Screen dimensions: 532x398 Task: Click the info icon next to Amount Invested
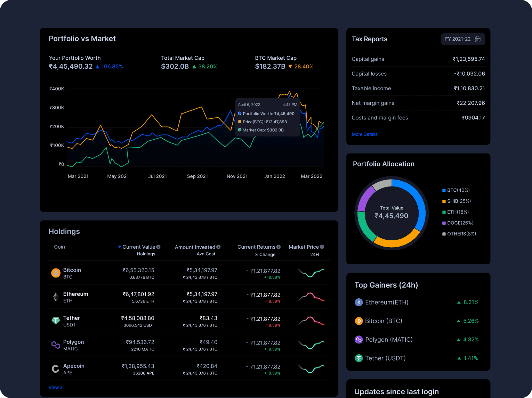[219, 247]
